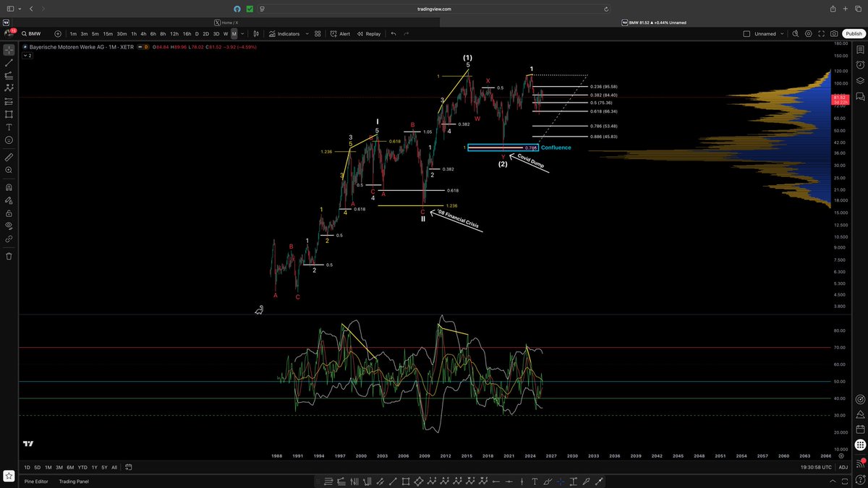
Task: Select the emoji icons tool
Action: 9,140
